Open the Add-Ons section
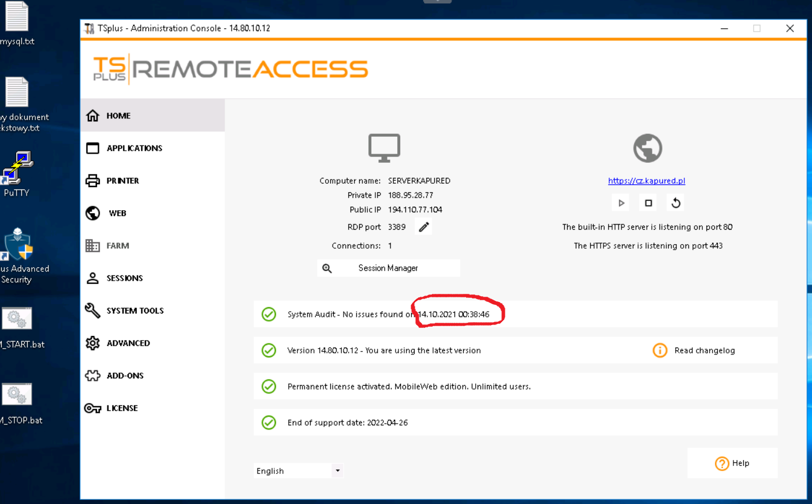The height and width of the screenshot is (504, 812). tap(125, 376)
